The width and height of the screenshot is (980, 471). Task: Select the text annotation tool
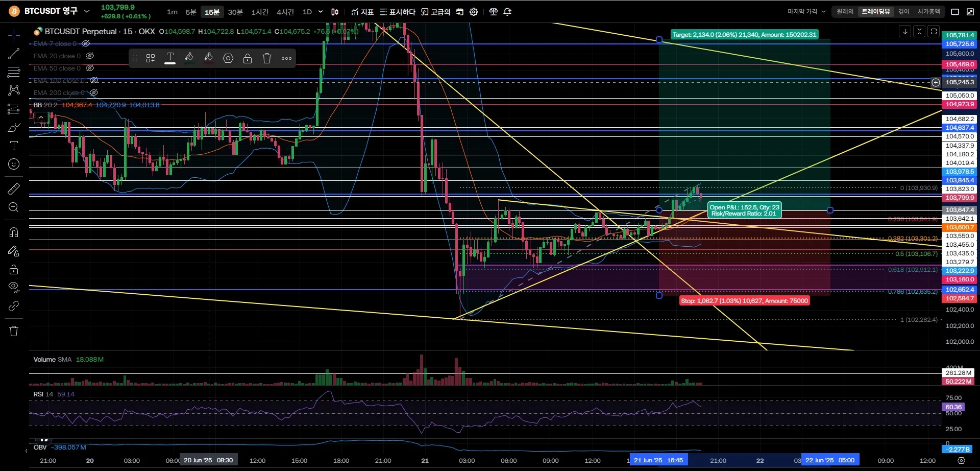[x=14, y=146]
